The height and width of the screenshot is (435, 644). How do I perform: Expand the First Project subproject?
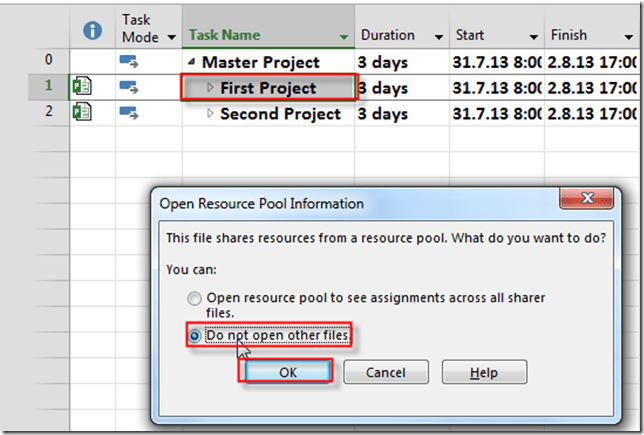(210, 88)
